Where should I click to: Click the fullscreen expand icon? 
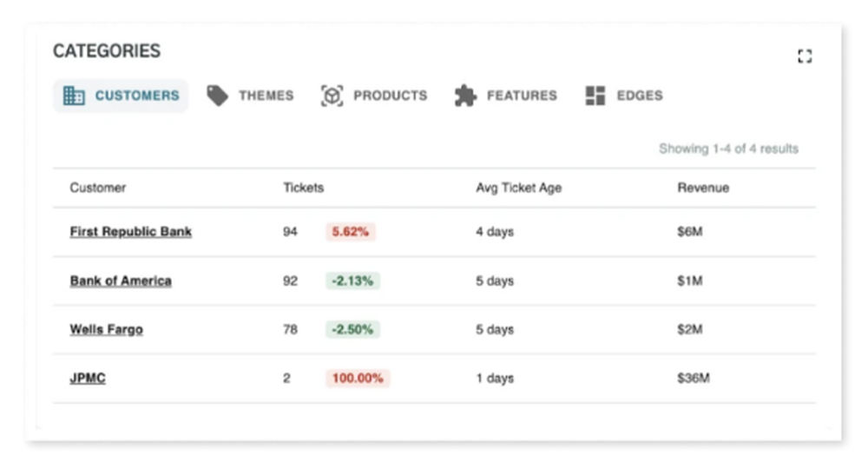[x=805, y=56]
